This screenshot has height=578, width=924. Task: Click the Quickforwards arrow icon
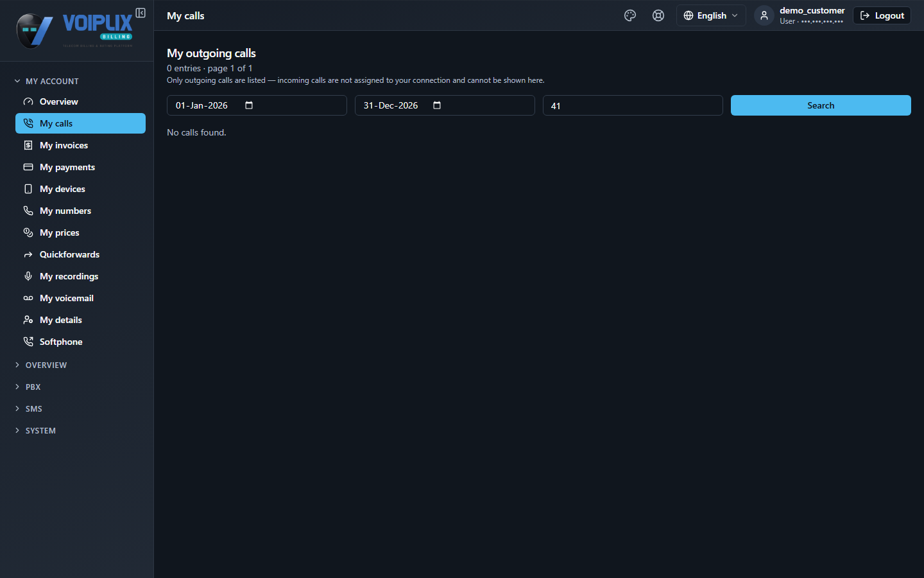pos(28,254)
